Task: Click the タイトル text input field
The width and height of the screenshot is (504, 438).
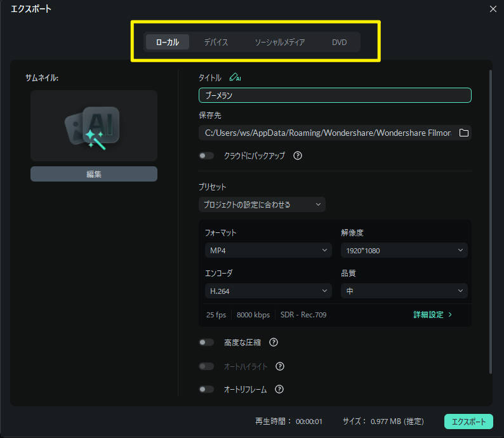Action: [x=335, y=95]
